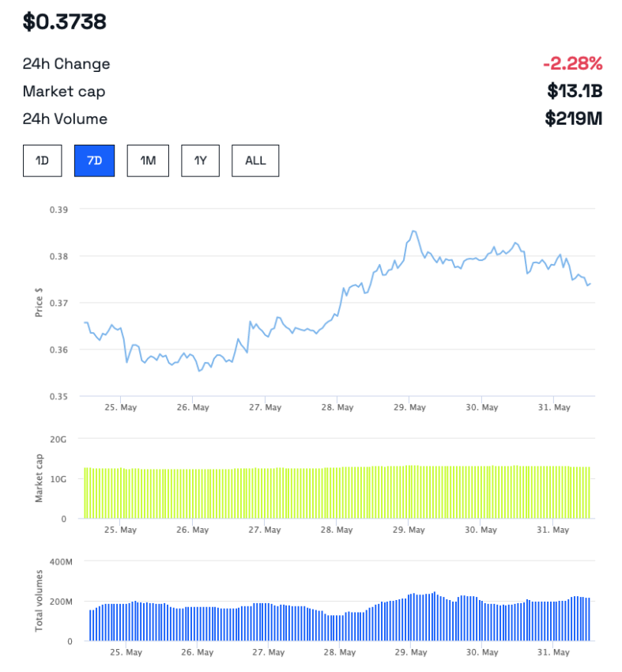Choose the ALL time range button

pyautogui.click(x=255, y=160)
